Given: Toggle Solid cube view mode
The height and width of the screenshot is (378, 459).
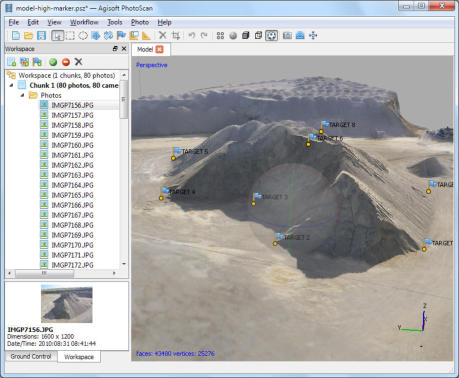Looking at the screenshot, I should 246,35.
